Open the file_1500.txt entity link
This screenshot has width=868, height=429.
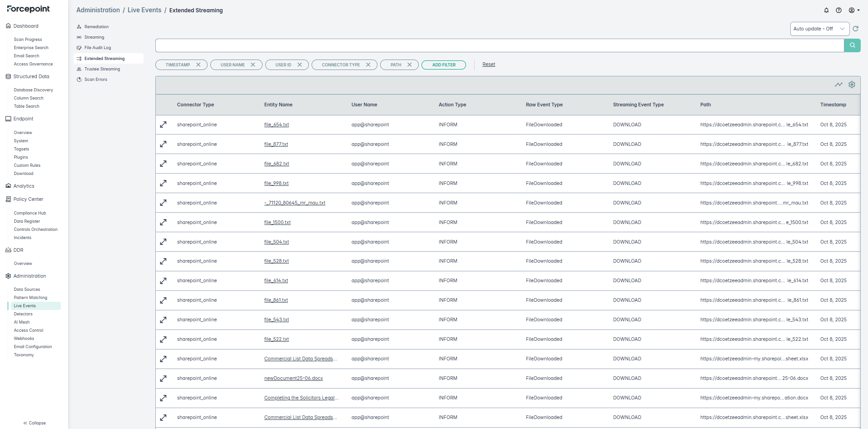(277, 223)
